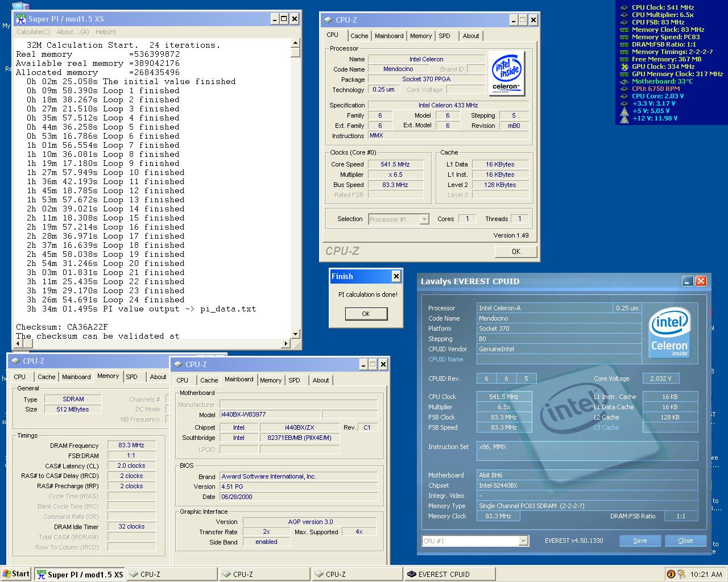Click the +5 V voltage OSD icon
The height and width of the screenshot is (582, 728).
[x=624, y=111]
